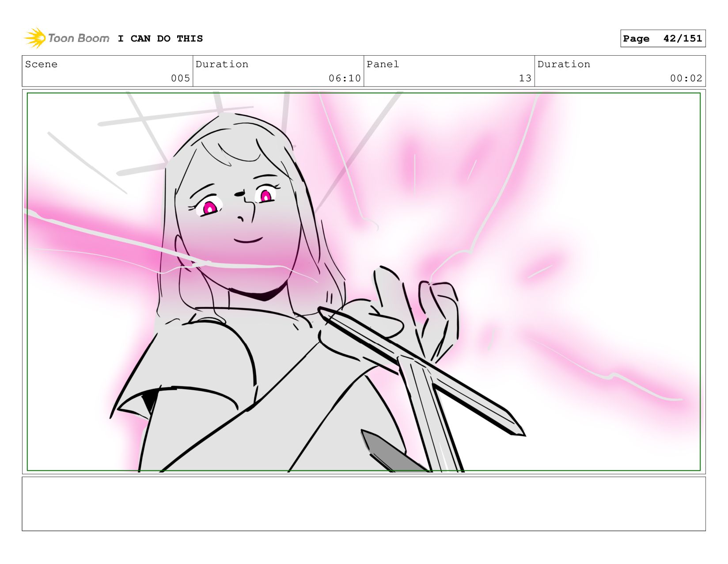Click the empty notes box below panel
Image resolution: width=728 pixels, height=564 pixels.
pyautogui.click(x=364, y=503)
